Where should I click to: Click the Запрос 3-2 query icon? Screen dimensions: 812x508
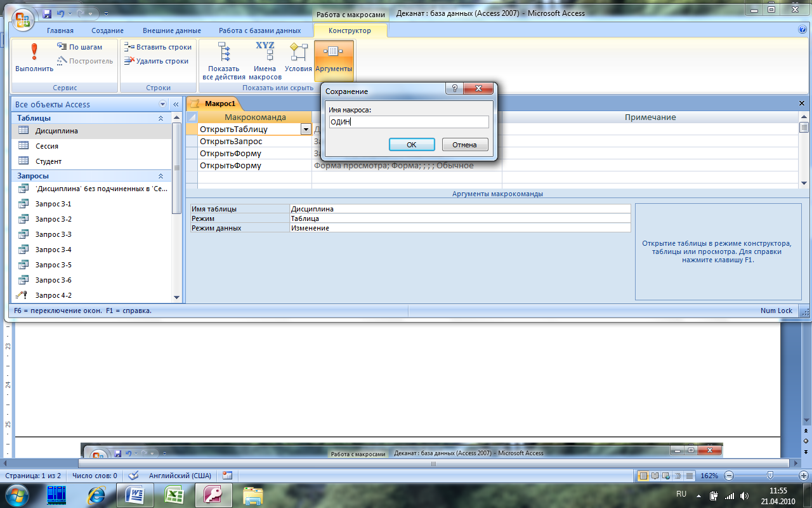point(23,219)
